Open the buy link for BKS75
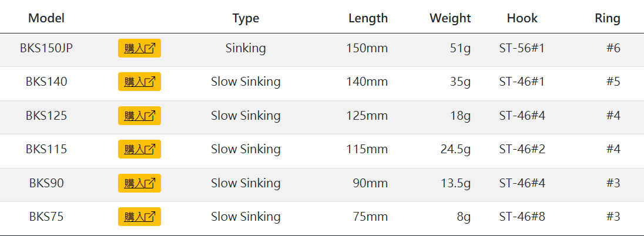 (x=139, y=217)
